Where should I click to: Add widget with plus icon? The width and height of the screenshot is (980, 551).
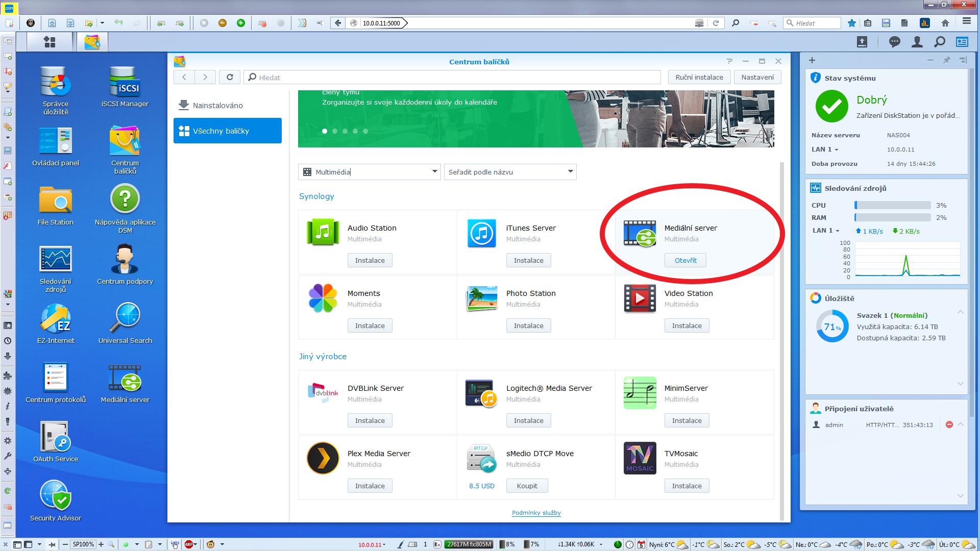click(812, 60)
